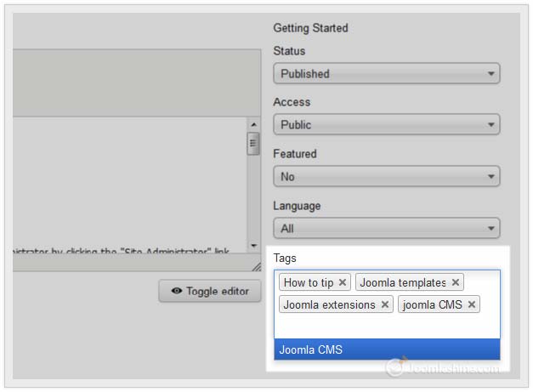
Task: Click the "joomla CMS" tag chip label
Action: point(431,304)
